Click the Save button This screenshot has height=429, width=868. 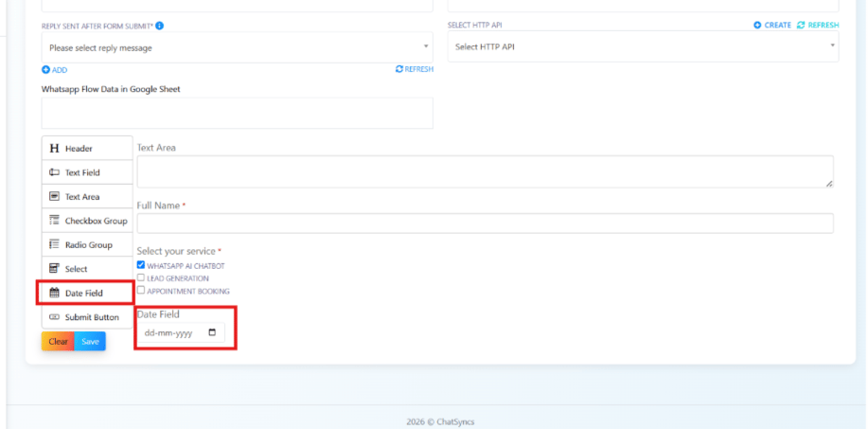click(90, 342)
